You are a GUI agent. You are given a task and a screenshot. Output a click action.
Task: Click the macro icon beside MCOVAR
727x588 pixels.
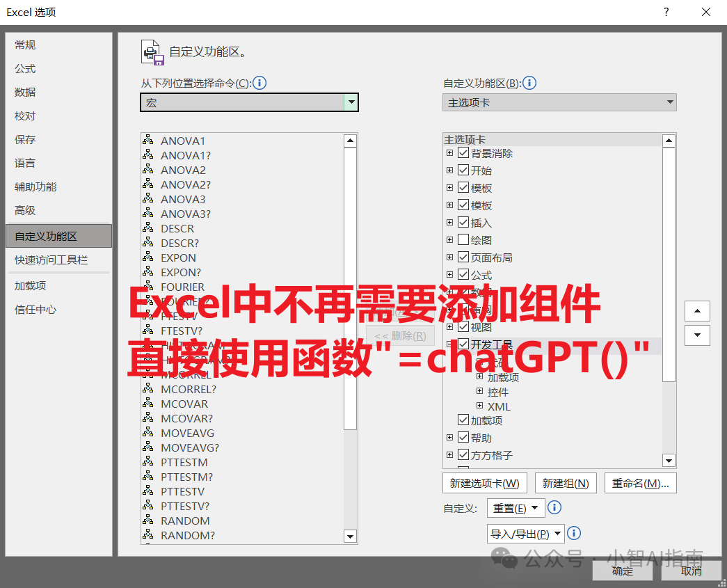pyautogui.click(x=148, y=403)
